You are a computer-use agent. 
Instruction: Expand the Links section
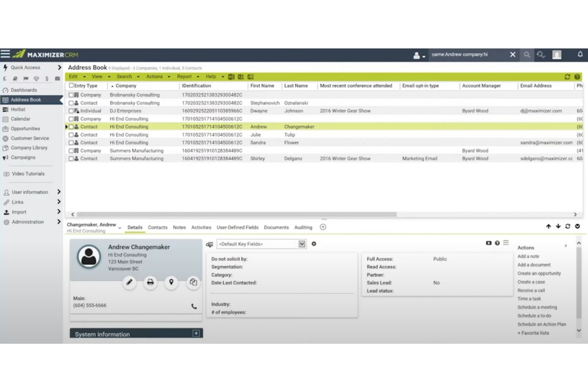click(59, 202)
